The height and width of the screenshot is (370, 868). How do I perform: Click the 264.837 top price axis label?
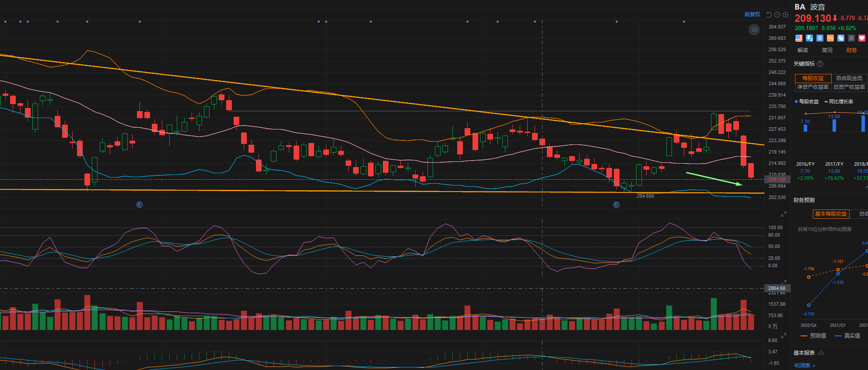pos(777,27)
